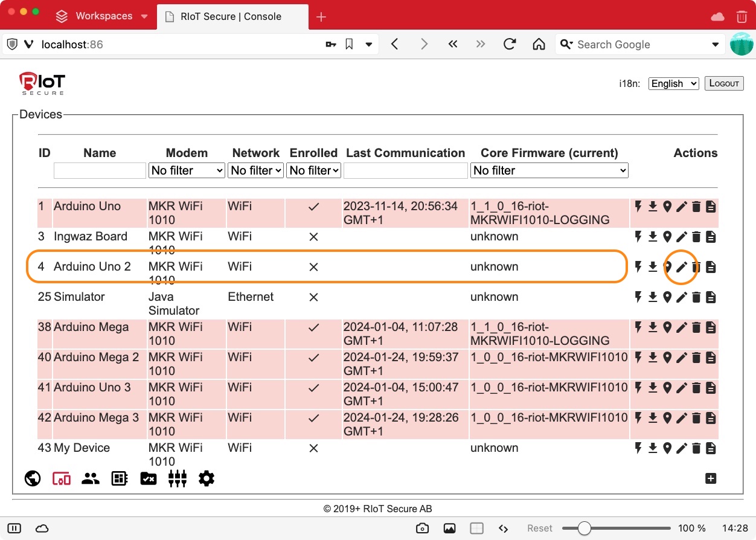
Task: Click the edit pencil icon for Arduino Uno 2
Action: (x=682, y=267)
